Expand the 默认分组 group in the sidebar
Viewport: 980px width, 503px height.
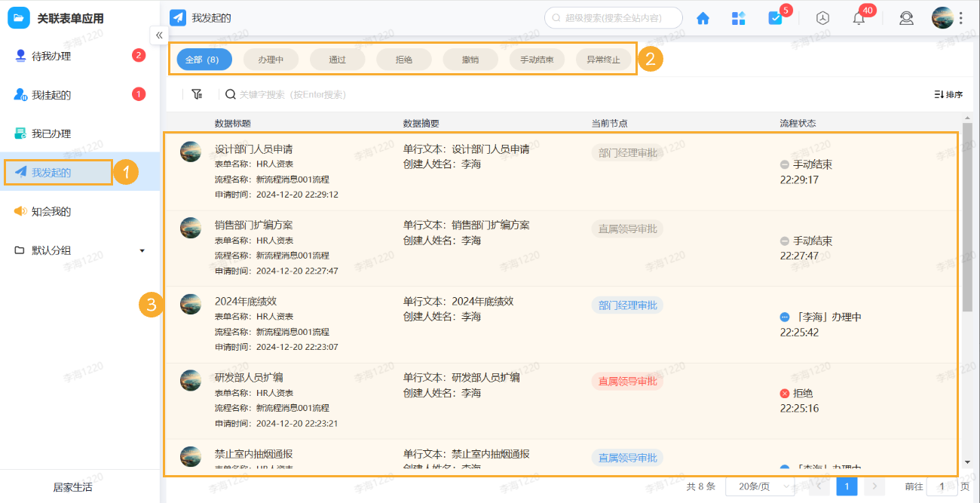tap(142, 250)
